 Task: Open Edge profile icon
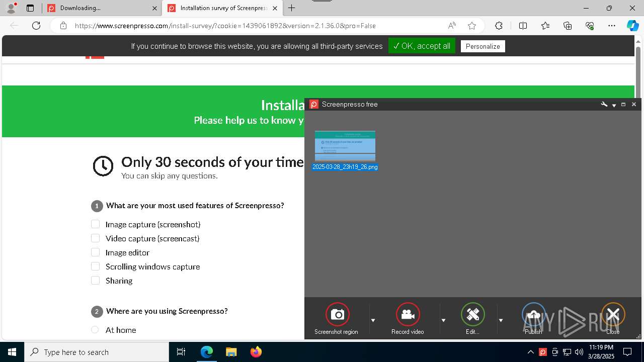(x=11, y=8)
